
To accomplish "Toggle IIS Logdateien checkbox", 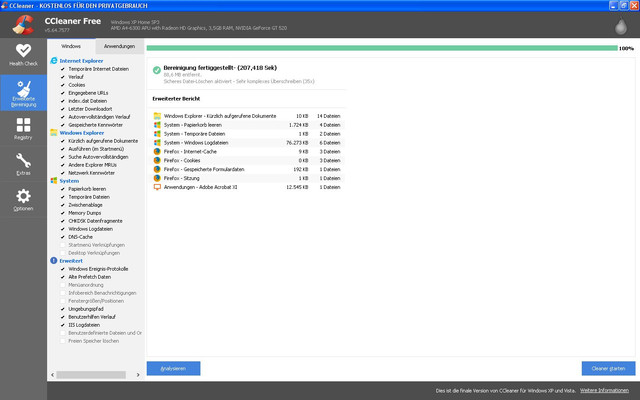I will pyautogui.click(x=63, y=325).
